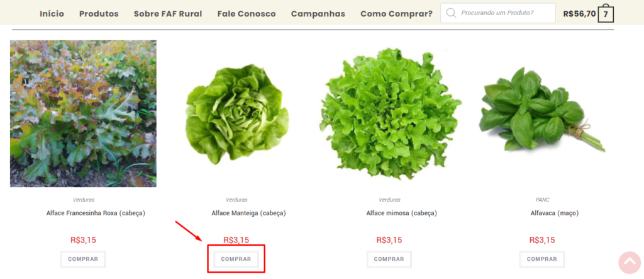Open the Início menu item
The width and height of the screenshot is (644, 279).
52,14
